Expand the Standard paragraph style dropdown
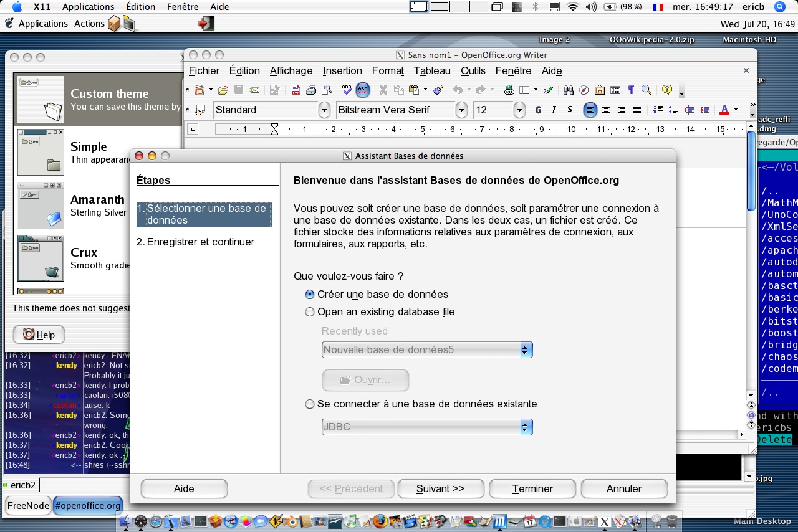This screenshot has width=798, height=532. click(x=324, y=110)
